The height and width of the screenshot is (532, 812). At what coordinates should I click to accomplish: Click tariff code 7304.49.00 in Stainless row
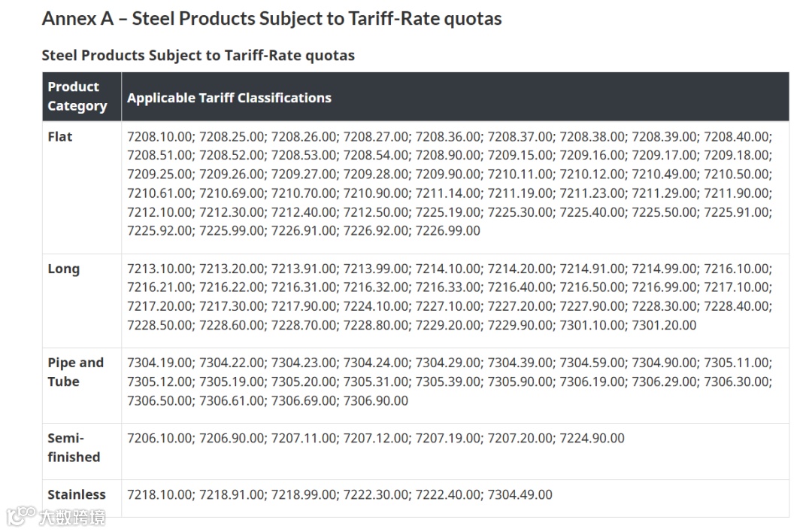pyautogui.click(x=520, y=494)
